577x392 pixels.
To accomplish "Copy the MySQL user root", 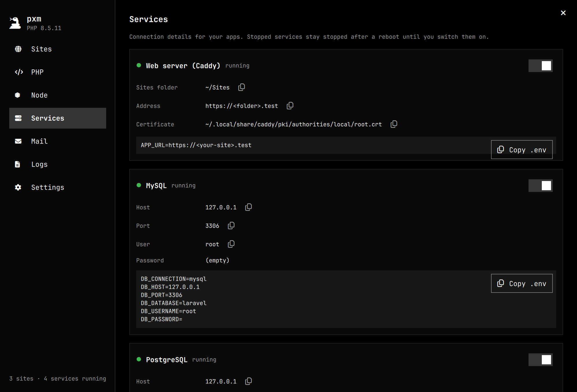I will (x=231, y=244).
